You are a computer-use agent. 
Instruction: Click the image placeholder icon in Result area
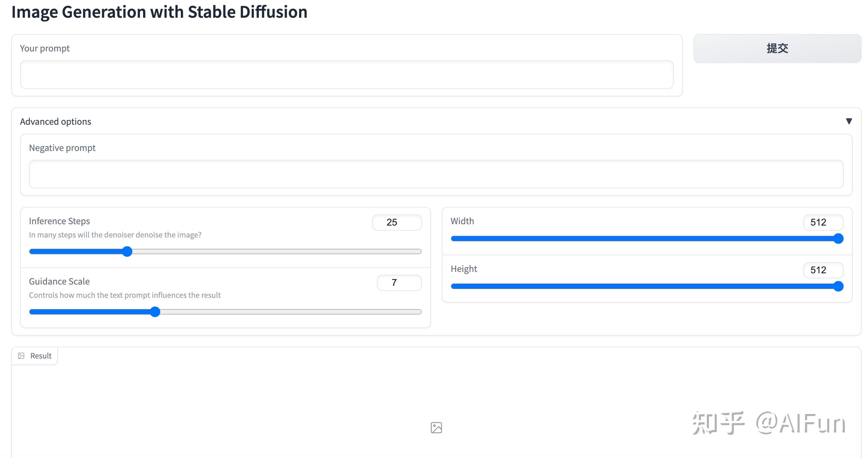pos(436,428)
